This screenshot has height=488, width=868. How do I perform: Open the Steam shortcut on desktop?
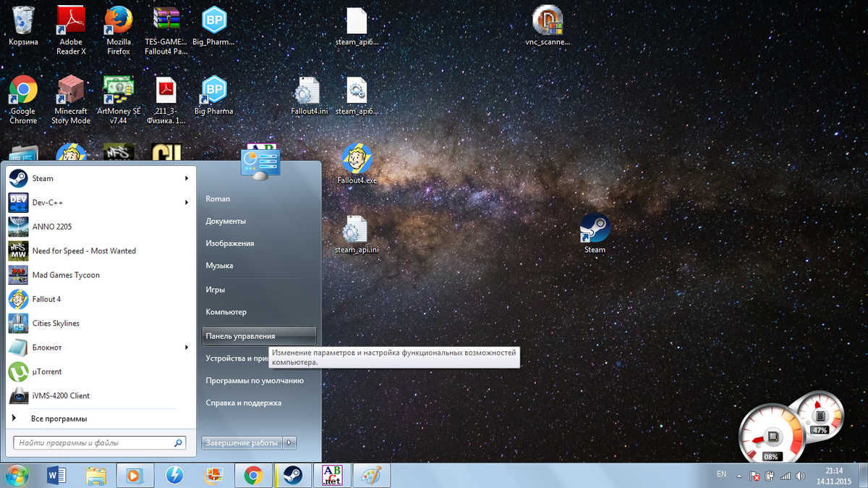(x=595, y=230)
